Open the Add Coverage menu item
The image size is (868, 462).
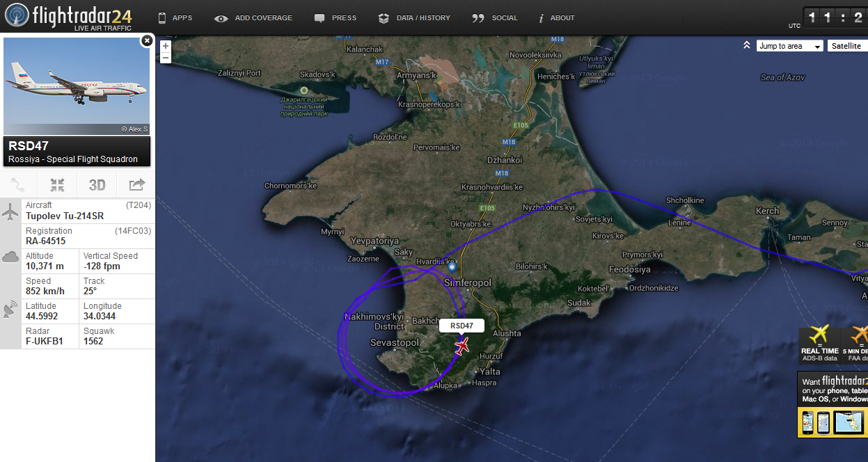pos(253,18)
